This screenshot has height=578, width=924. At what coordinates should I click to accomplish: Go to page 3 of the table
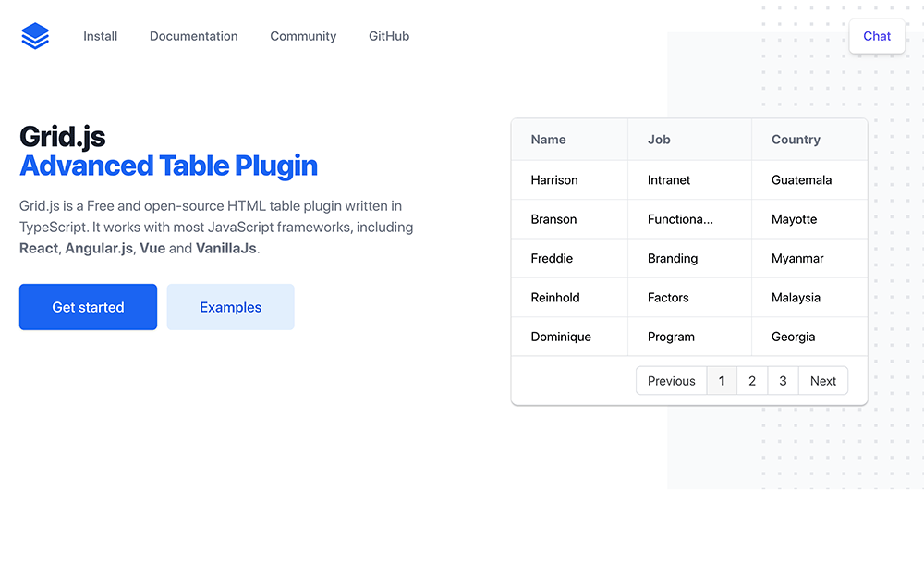(x=783, y=380)
